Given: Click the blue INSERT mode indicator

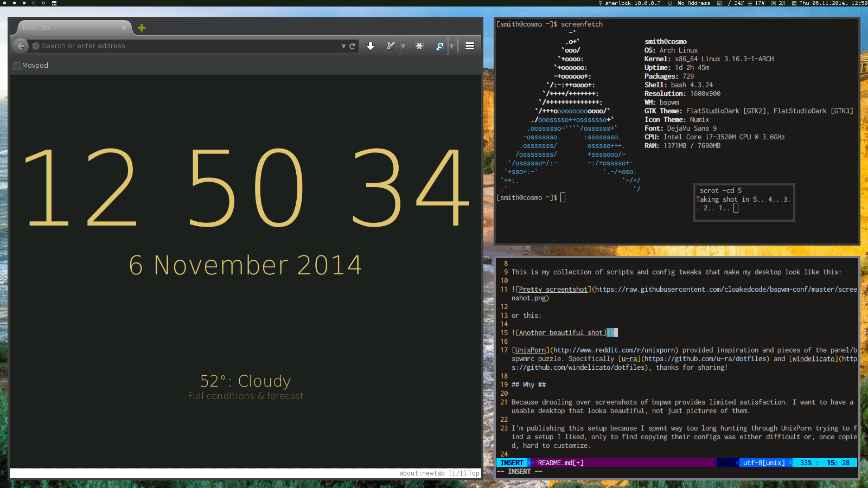Looking at the screenshot, I should tap(512, 463).
